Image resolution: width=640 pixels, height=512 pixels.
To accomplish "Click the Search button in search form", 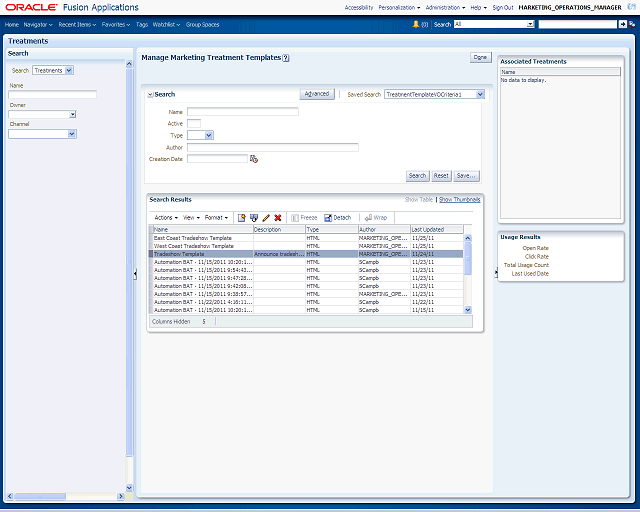I will [417, 176].
